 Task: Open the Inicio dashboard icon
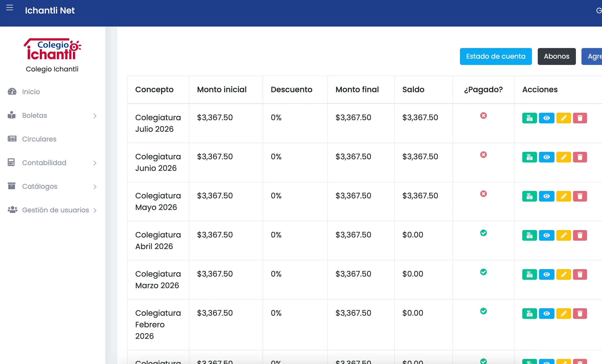pyautogui.click(x=12, y=91)
